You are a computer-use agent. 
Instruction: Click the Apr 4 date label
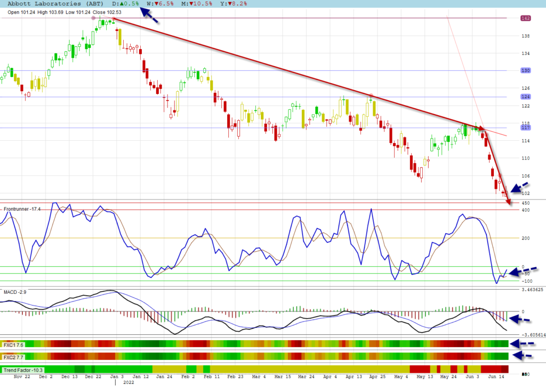[x=330, y=377]
